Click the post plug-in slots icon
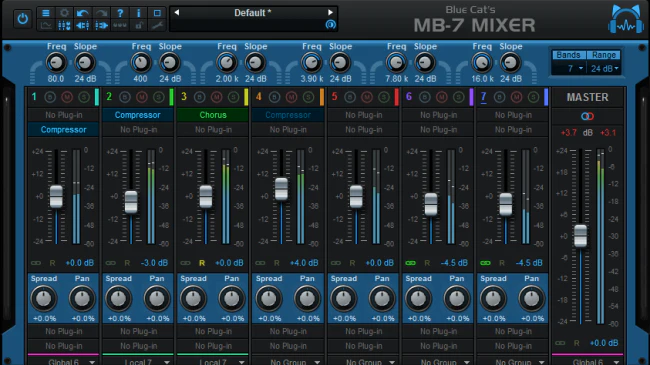 (x=101, y=26)
